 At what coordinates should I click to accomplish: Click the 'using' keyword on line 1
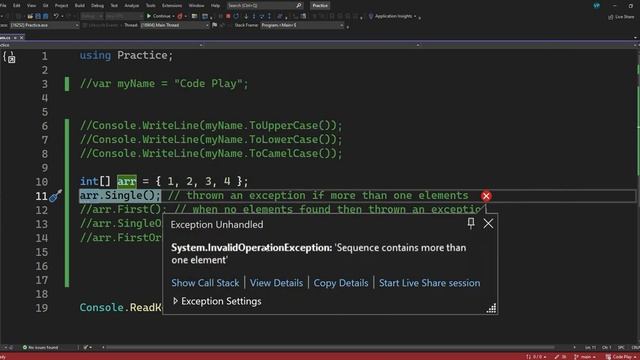[95, 55]
